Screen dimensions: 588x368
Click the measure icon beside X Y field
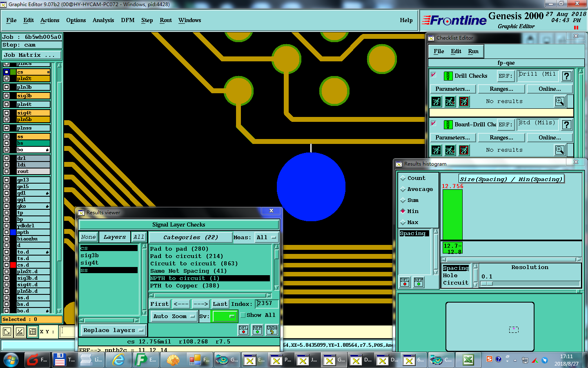(20, 332)
